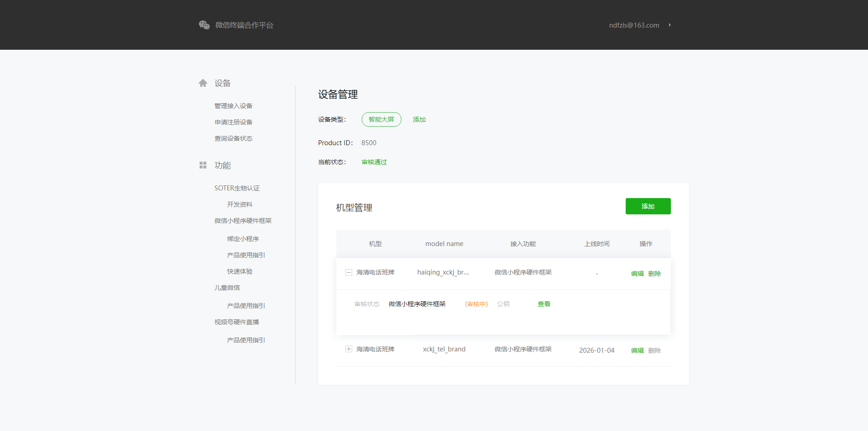Image resolution: width=868 pixels, height=431 pixels.
Task: Select 视频号硬件直播 in the sidebar
Action: [236, 322]
